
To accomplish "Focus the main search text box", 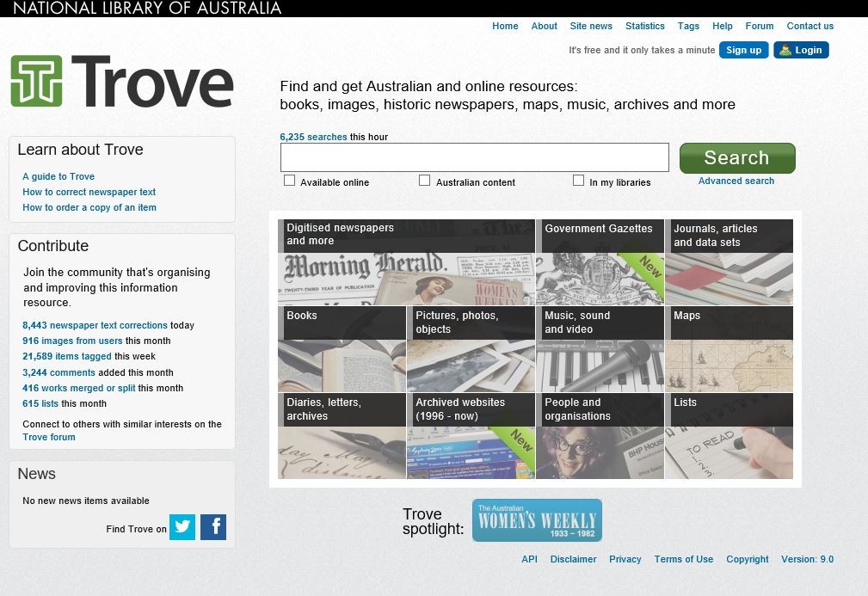I will (474, 157).
